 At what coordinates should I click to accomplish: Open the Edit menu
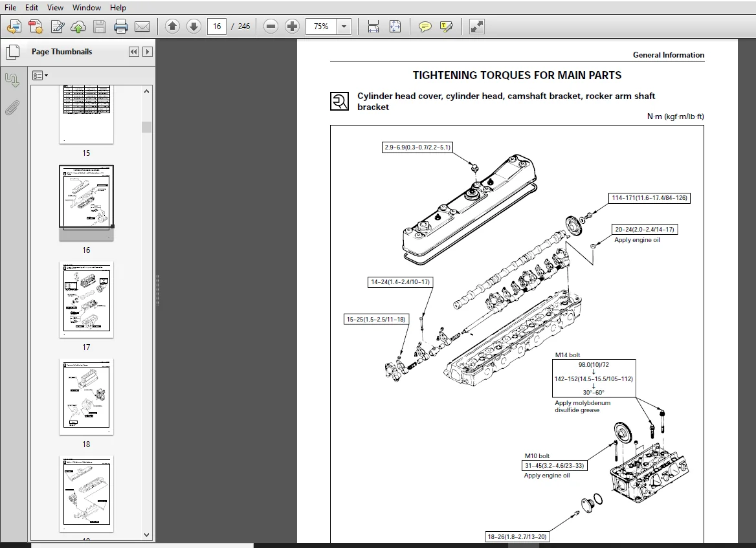pyautogui.click(x=32, y=8)
